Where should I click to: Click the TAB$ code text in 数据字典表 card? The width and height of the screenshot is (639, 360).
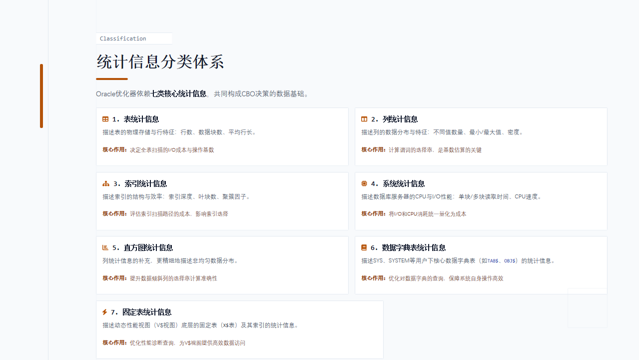pyautogui.click(x=493, y=261)
